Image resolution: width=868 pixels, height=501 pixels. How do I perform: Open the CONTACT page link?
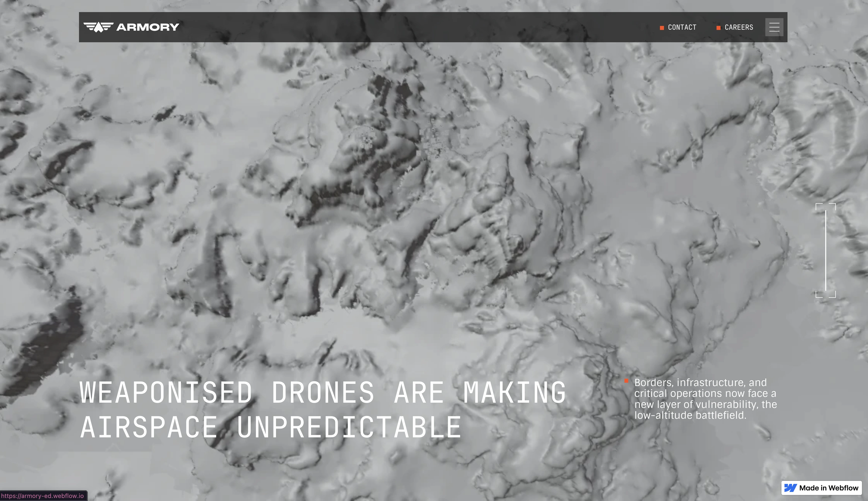click(x=682, y=27)
